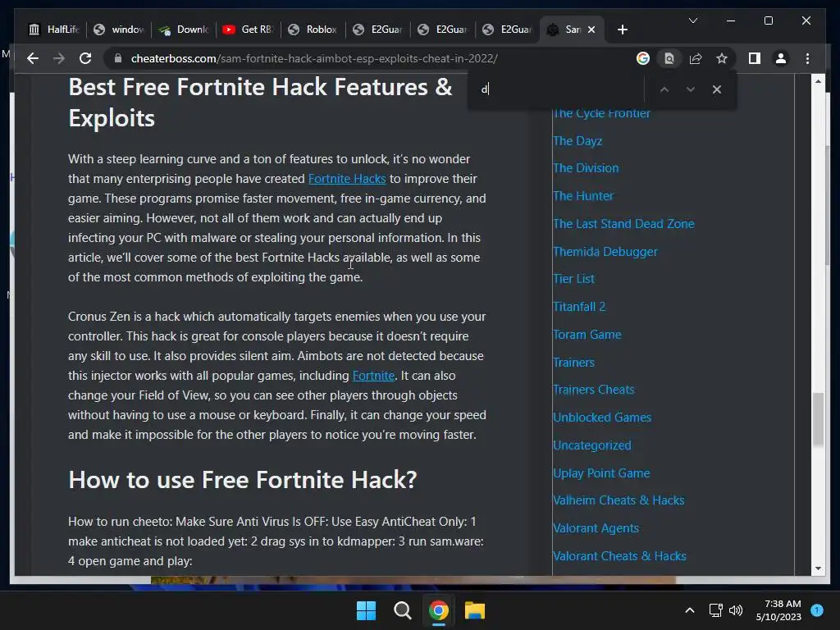Open Valorant Cheats & Hacks link
Viewport: 840px width, 630px height.
pyautogui.click(x=619, y=556)
